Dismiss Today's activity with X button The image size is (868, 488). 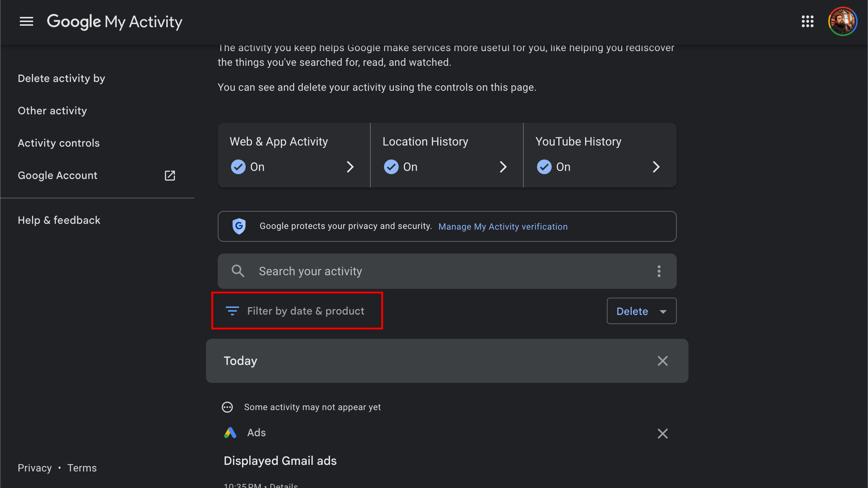(x=663, y=360)
